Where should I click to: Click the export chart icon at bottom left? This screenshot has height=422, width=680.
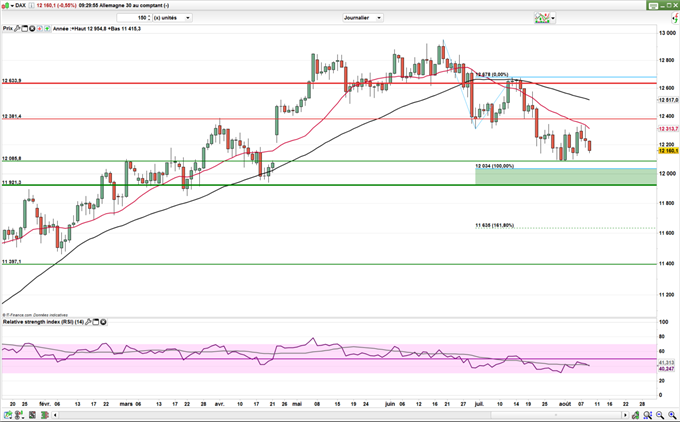tap(9, 415)
